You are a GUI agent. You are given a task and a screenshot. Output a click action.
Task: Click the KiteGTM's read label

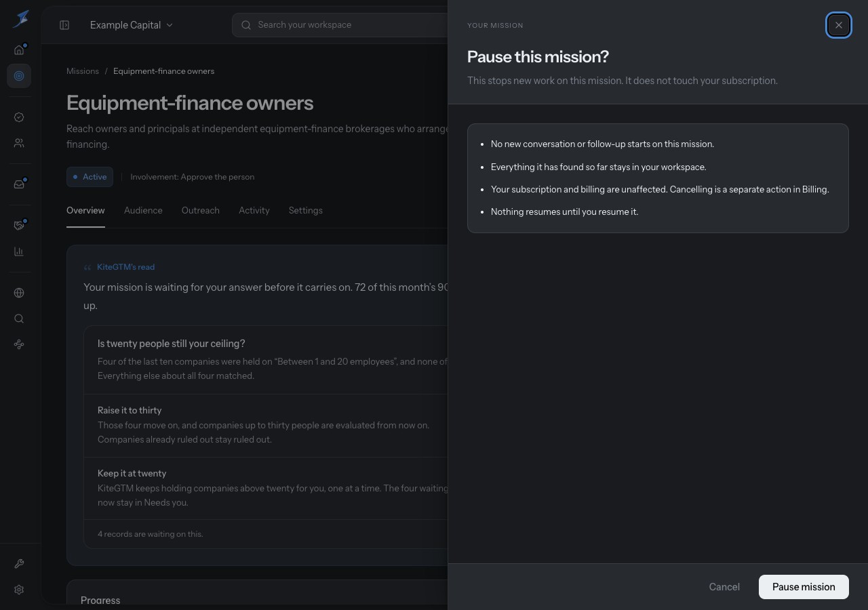(x=125, y=267)
